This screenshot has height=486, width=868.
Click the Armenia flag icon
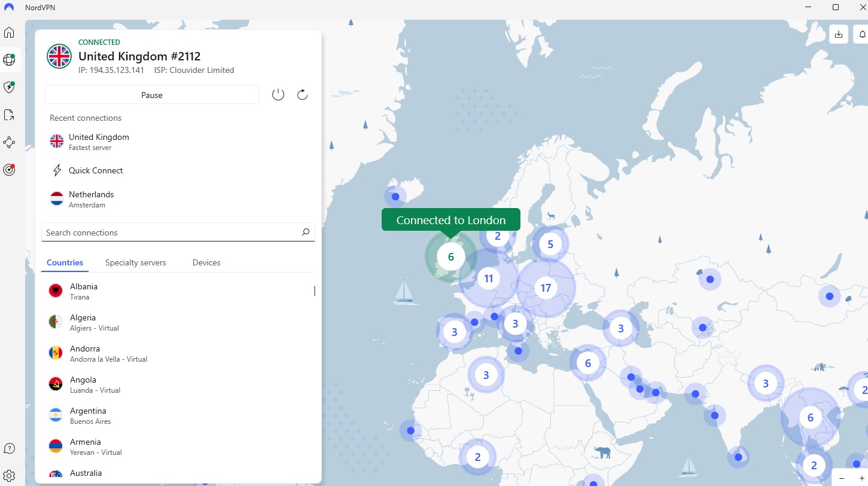point(56,447)
